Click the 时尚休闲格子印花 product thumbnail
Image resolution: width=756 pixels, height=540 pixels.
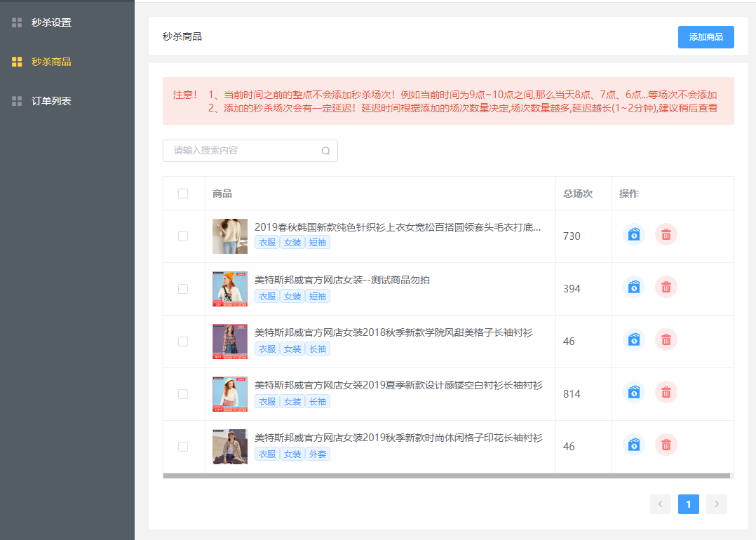(230, 447)
